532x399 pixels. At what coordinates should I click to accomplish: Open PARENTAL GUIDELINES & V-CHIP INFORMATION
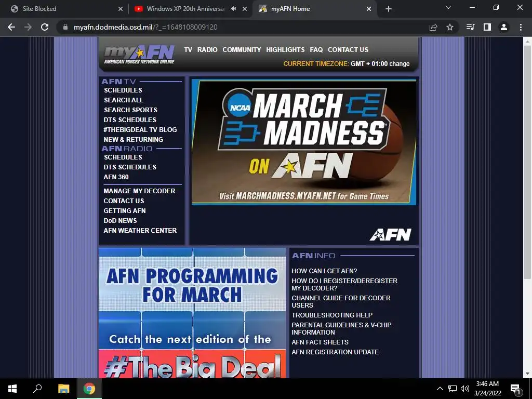click(342, 328)
